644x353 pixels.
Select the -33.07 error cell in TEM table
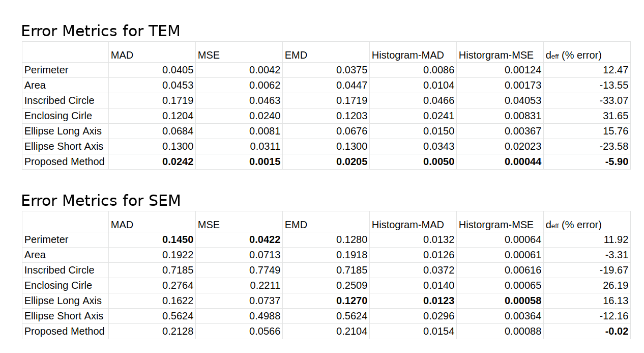tap(613, 100)
